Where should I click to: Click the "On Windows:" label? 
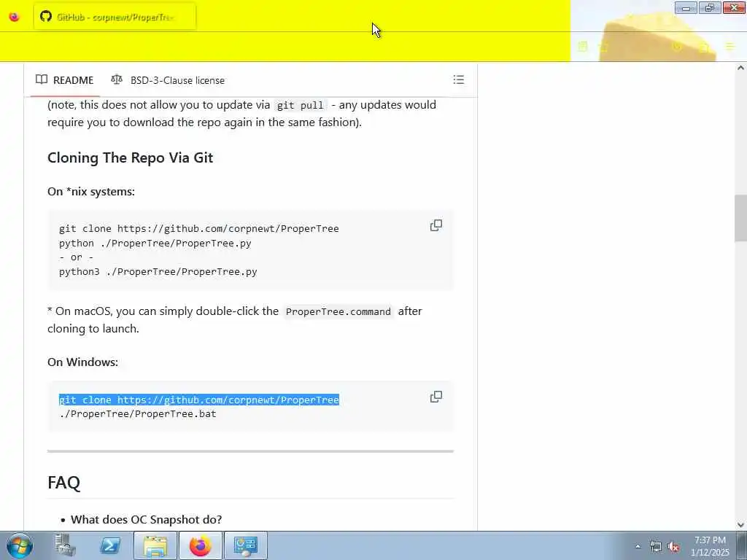coord(82,362)
